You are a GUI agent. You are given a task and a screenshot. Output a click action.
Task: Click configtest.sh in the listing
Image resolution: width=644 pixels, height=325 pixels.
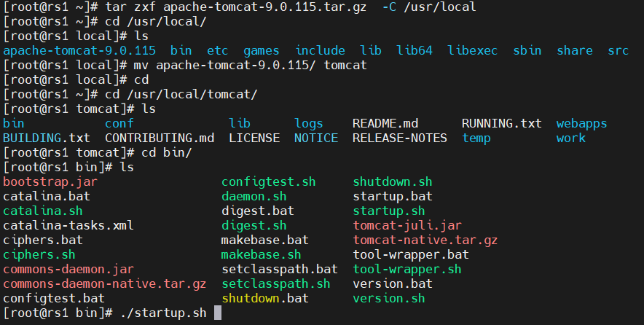[x=269, y=181]
